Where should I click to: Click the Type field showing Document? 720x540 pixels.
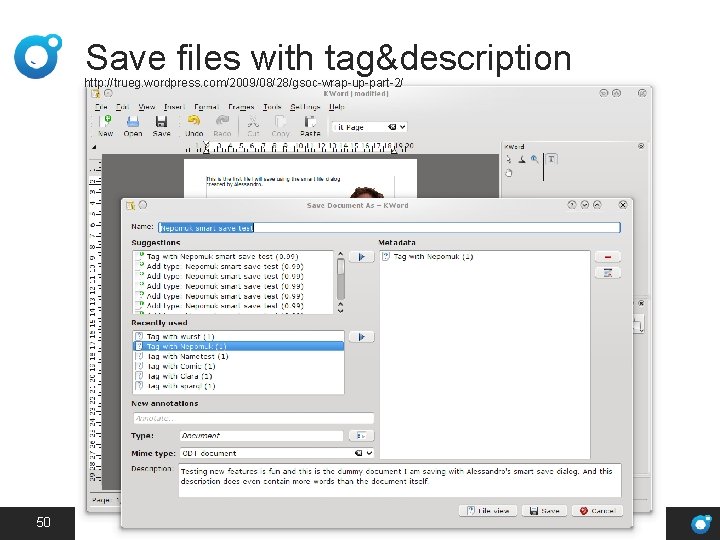pyautogui.click(x=261, y=435)
